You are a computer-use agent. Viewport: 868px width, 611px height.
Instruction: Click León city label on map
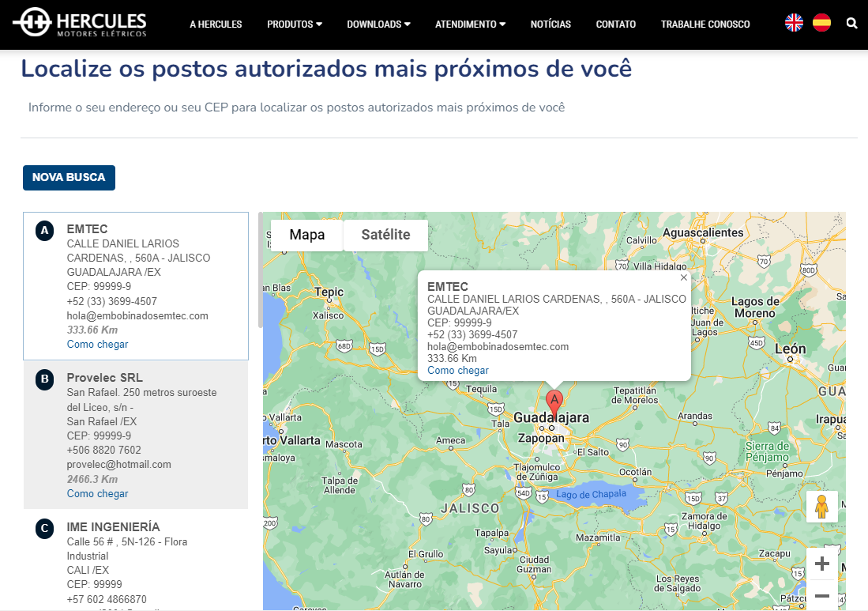[790, 349]
